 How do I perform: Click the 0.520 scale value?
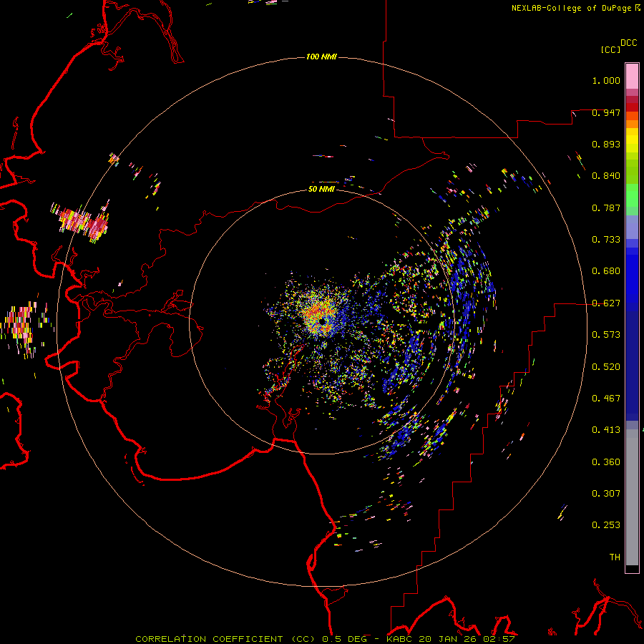[606, 367]
